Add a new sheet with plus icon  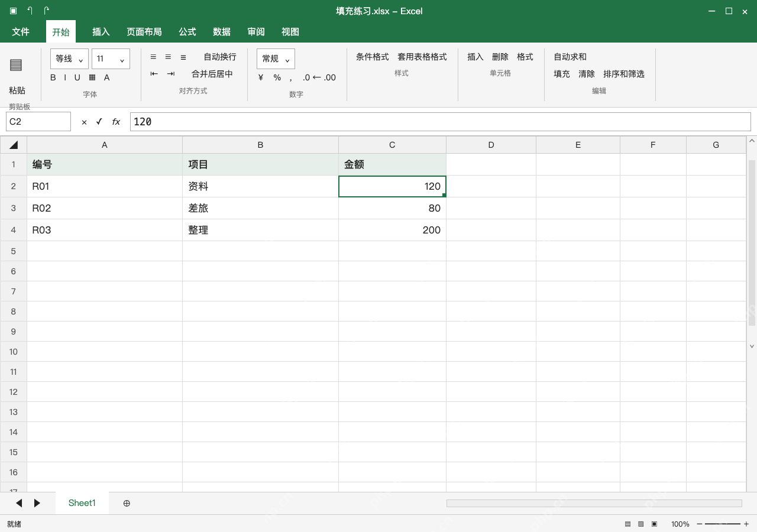coord(127,503)
